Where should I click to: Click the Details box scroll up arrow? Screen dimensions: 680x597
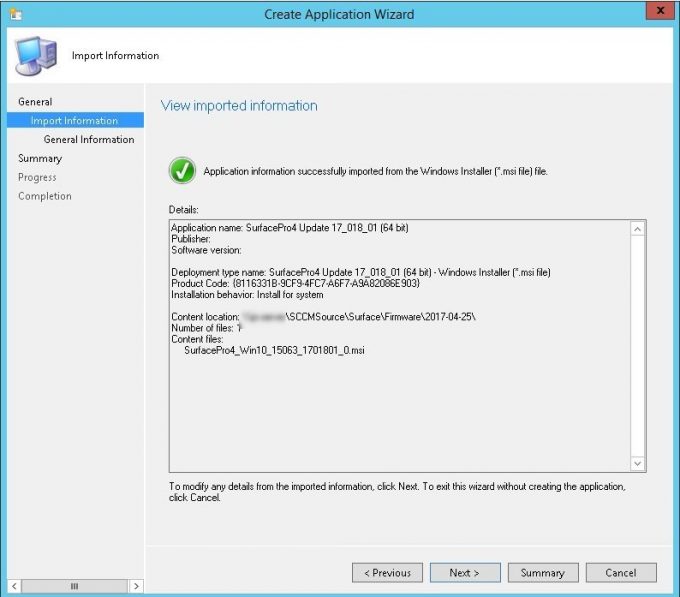click(x=638, y=229)
